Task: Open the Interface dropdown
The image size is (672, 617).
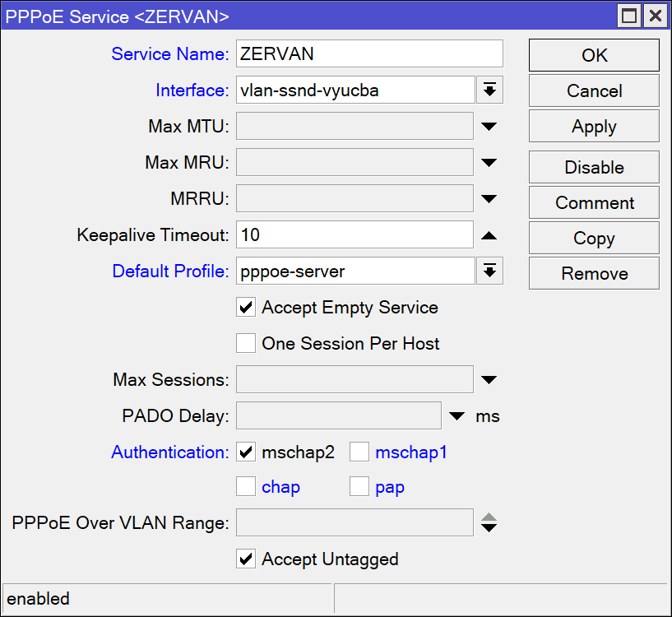Action: [489, 90]
